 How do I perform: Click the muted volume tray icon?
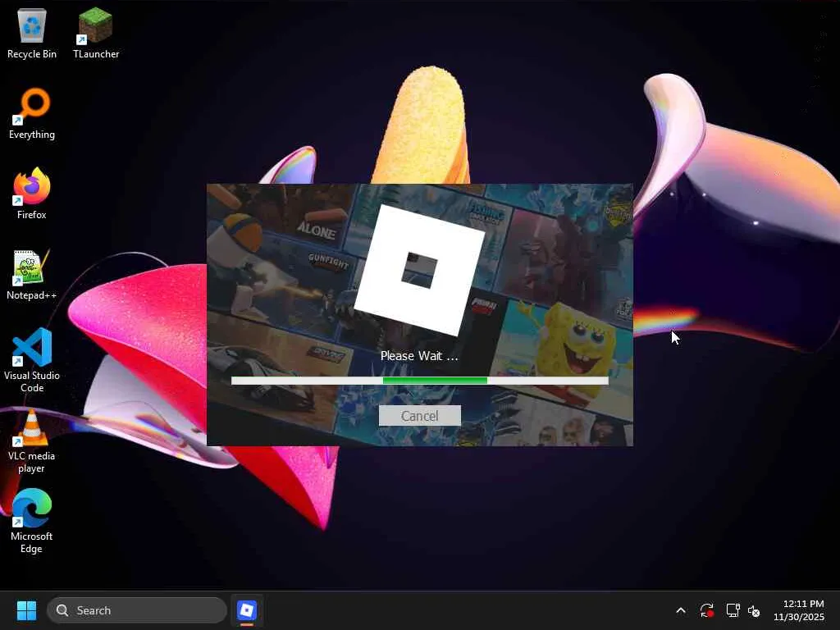coord(754,610)
